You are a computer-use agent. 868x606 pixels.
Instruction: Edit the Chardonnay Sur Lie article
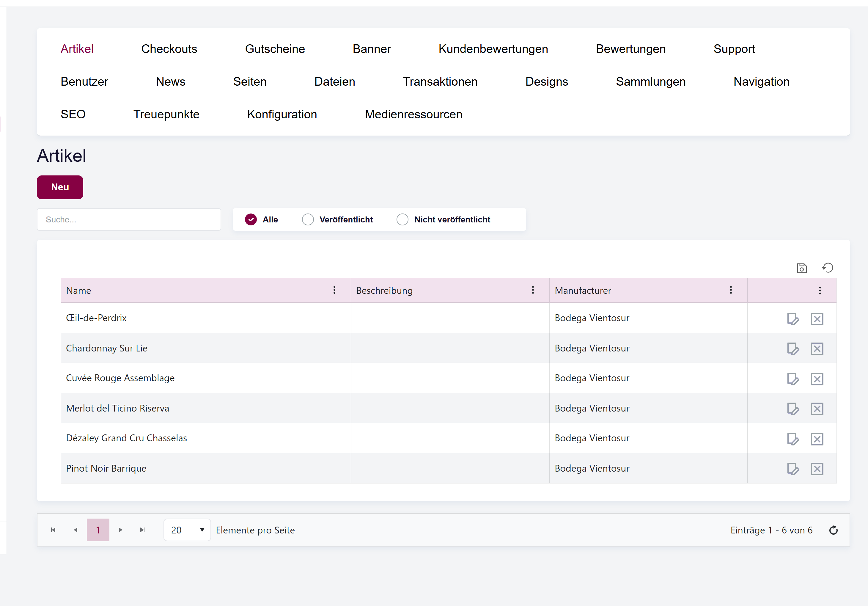coord(793,348)
